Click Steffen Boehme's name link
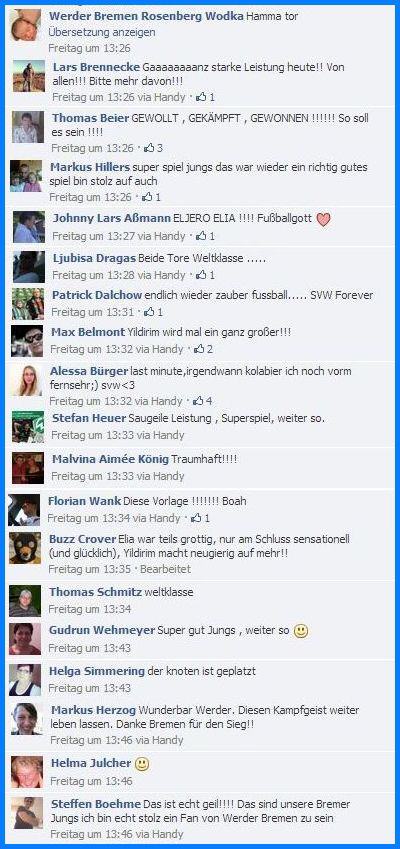This screenshot has width=400, height=849. pos(96,804)
